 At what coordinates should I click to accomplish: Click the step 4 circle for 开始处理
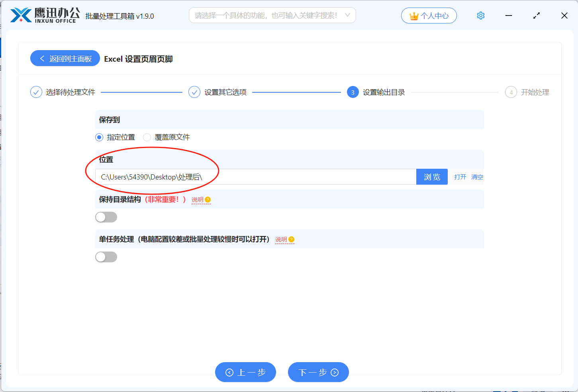[511, 92]
